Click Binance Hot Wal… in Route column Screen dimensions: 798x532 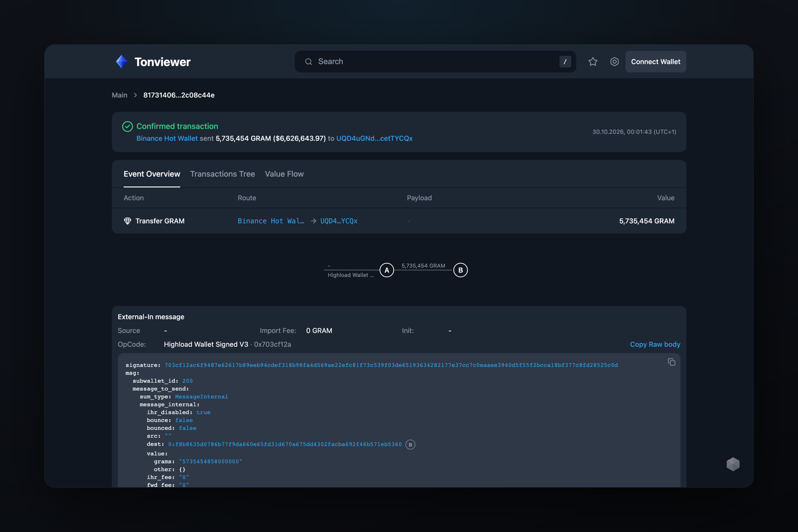[x=271, y=221]
